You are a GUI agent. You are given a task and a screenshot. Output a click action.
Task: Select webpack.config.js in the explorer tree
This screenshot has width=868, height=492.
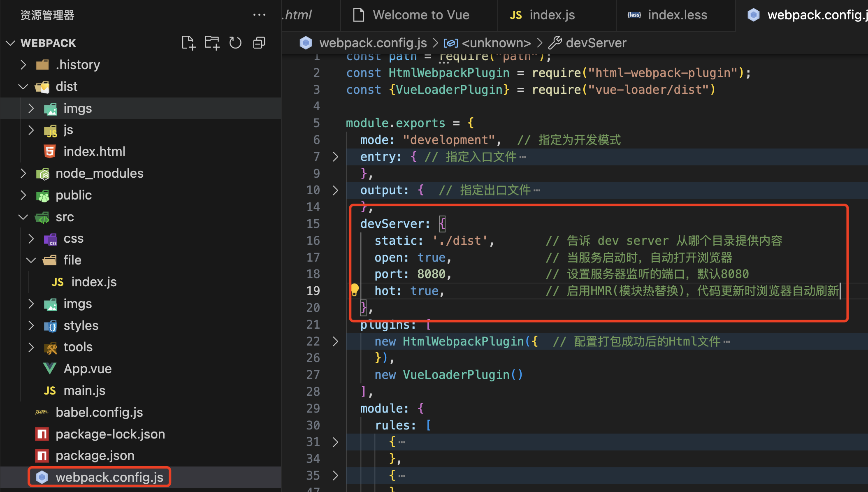(x=141, y=477)
